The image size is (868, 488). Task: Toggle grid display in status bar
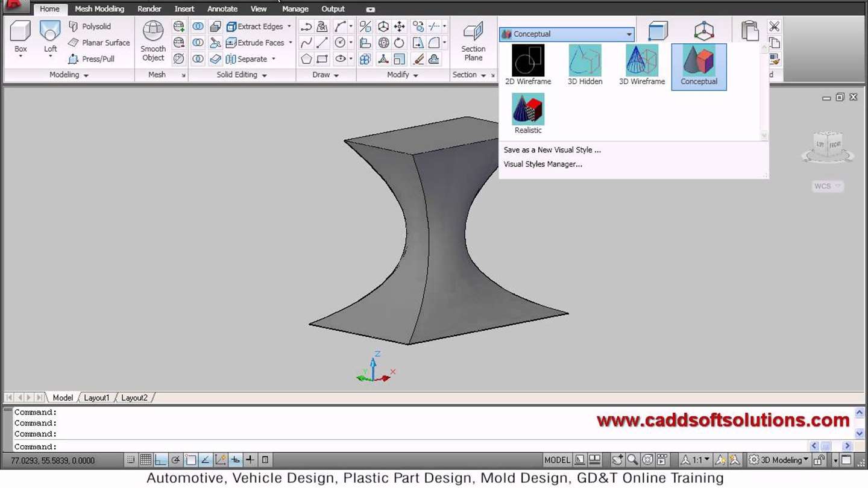(x=145, y=460)
